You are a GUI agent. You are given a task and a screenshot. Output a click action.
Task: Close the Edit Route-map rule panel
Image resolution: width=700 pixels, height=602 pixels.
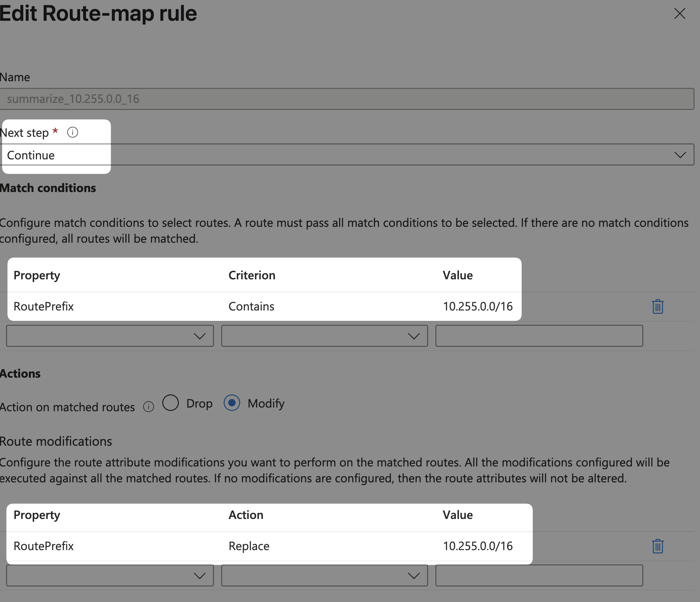pyautogui.click(x=679, y=13)
